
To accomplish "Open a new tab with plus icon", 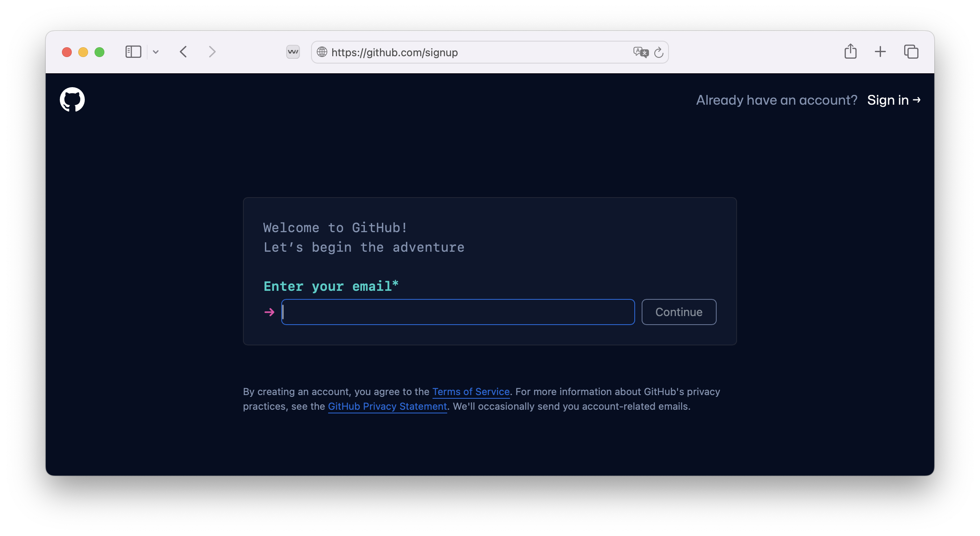I will click(x=880, y=52).
